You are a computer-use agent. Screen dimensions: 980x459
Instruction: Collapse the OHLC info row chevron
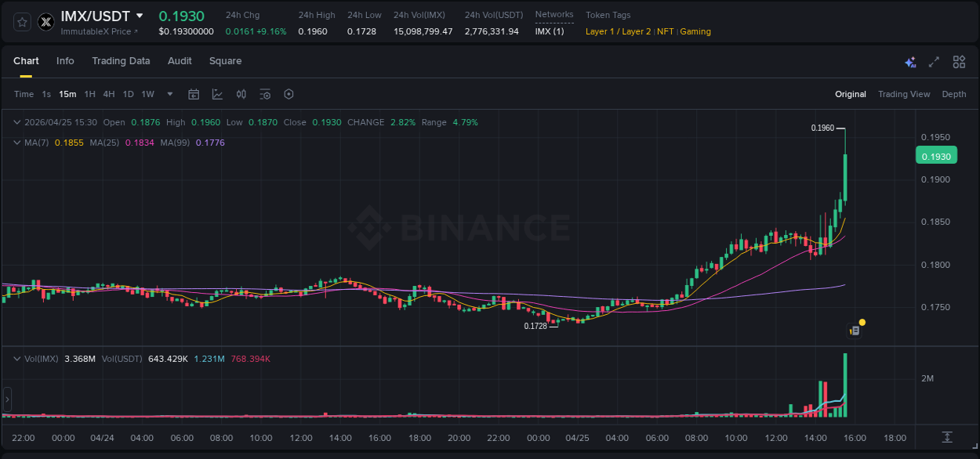[16, 122]
